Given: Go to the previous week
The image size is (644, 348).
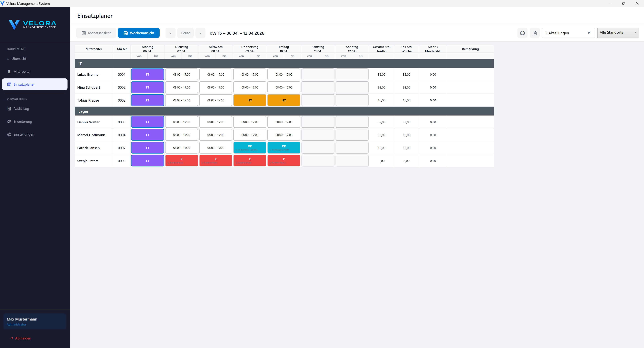Looking at the screenshot, I should pos(171,33).
